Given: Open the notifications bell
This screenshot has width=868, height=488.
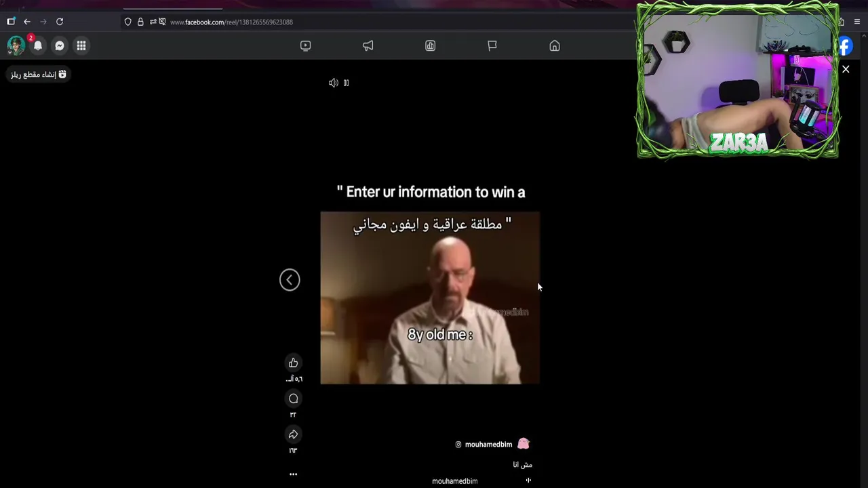Looking at the screenshot, I should [x=38, y=45].
